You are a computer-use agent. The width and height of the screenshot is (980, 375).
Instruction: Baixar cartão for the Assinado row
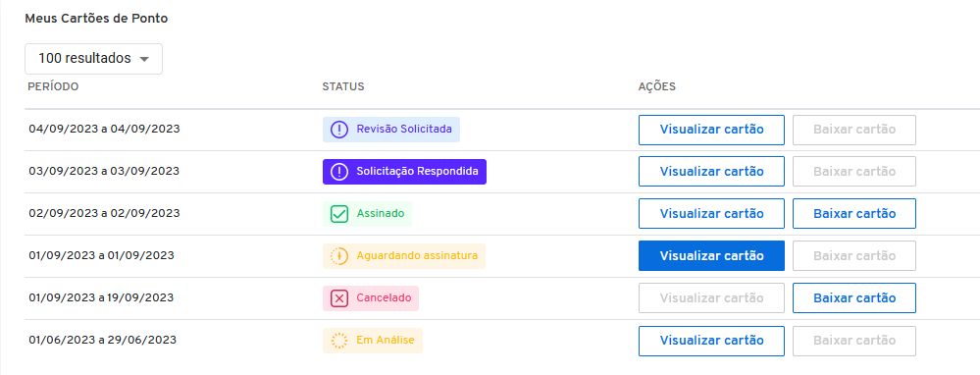tap(854, 214)
